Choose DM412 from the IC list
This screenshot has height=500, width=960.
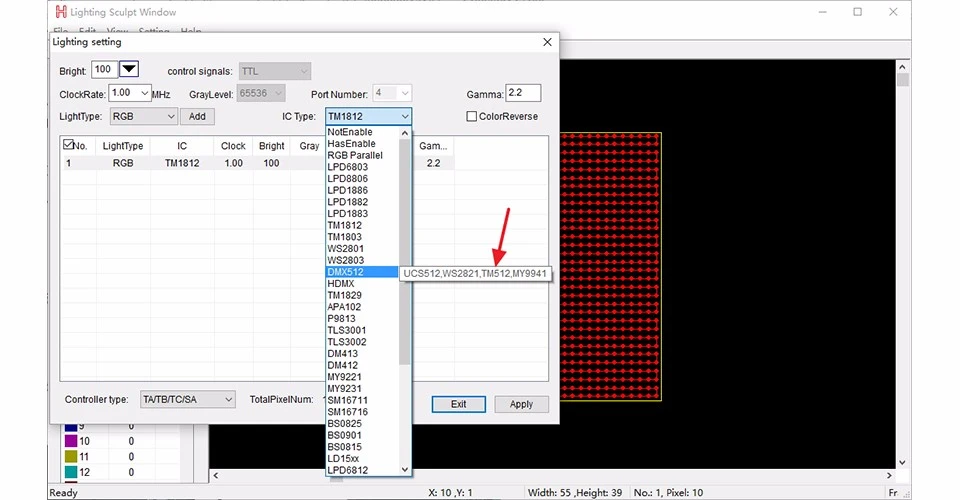click(362, 365)
